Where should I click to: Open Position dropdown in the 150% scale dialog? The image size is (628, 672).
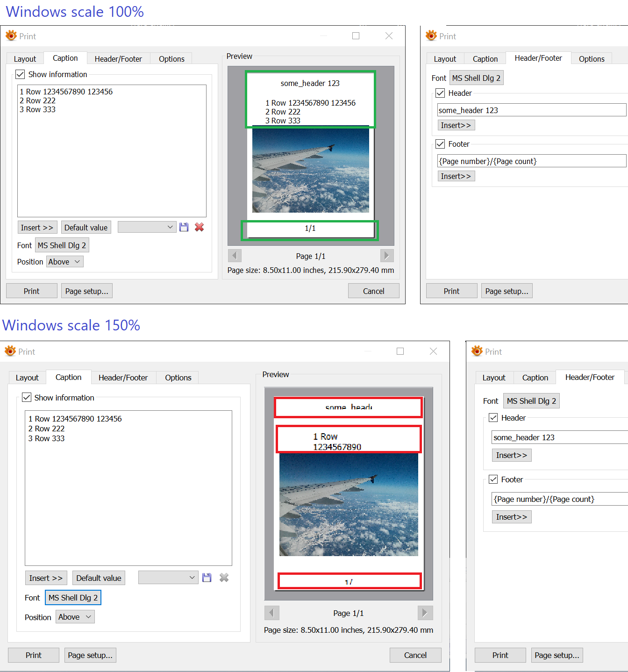pyautogui.click(x=75, y=617)
